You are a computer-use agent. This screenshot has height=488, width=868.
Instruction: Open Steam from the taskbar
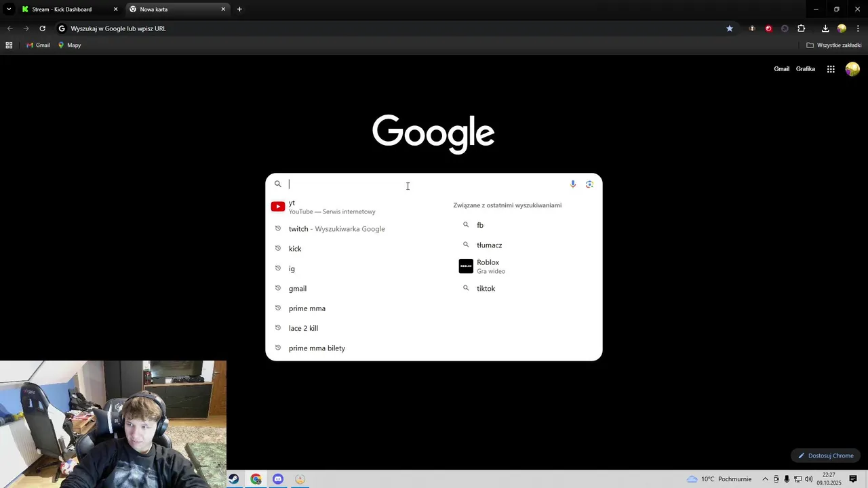[x=233, y=479]
